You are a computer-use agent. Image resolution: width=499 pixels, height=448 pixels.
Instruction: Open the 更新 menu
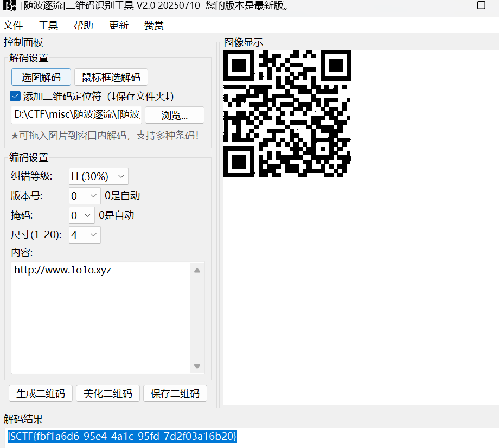pos(119,25)
